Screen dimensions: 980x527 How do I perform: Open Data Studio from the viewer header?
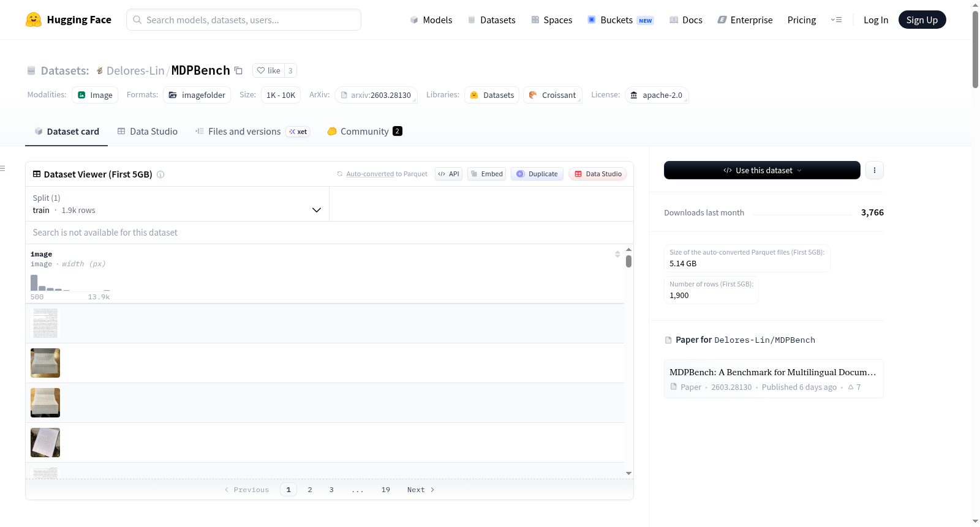598,174
